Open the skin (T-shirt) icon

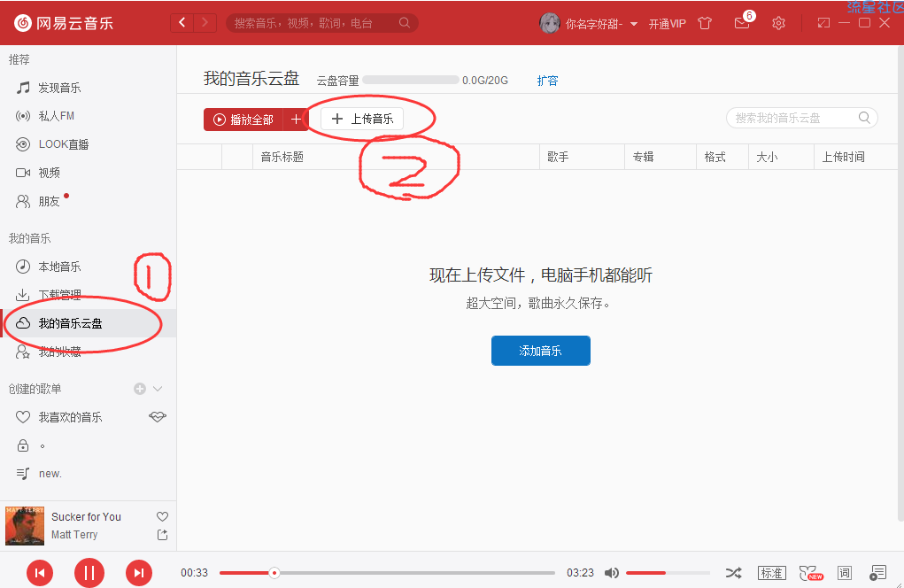pos(705,24)
